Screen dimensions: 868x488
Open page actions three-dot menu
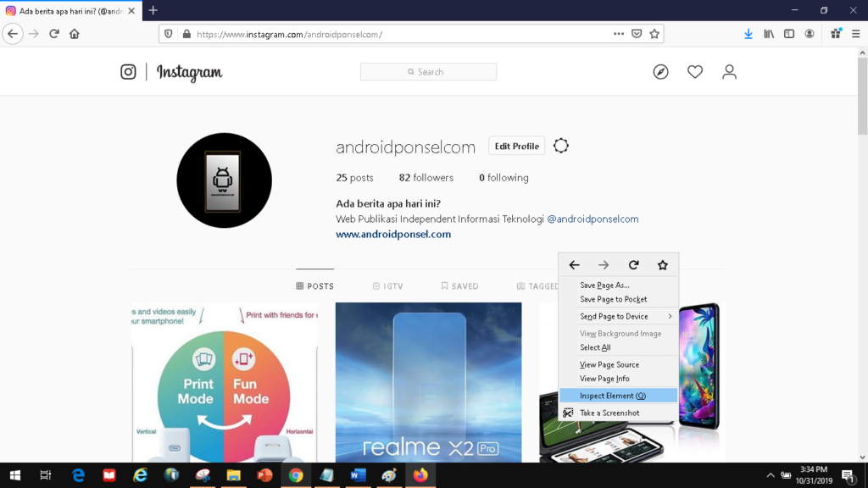point(619,34)
